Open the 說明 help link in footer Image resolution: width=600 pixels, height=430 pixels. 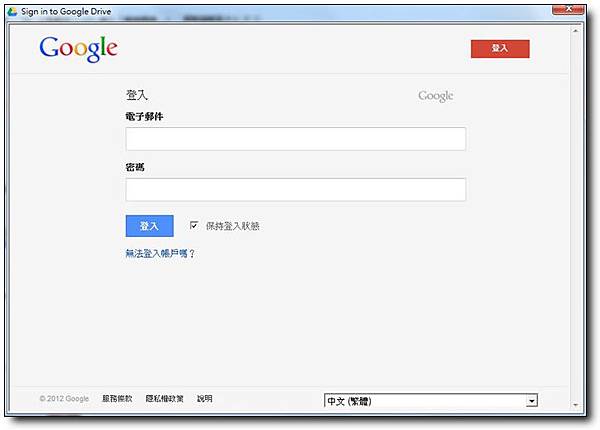[x=205, y=399]
